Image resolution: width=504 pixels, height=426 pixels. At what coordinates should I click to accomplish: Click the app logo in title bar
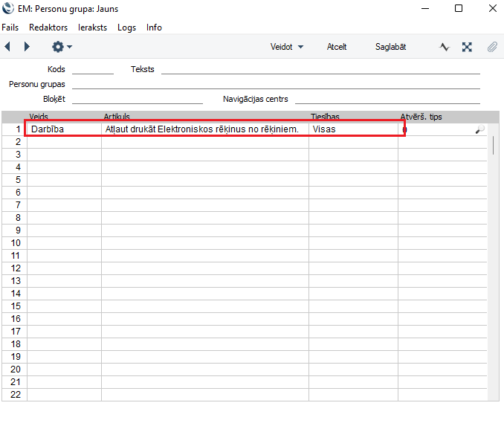tap(8, 9)
